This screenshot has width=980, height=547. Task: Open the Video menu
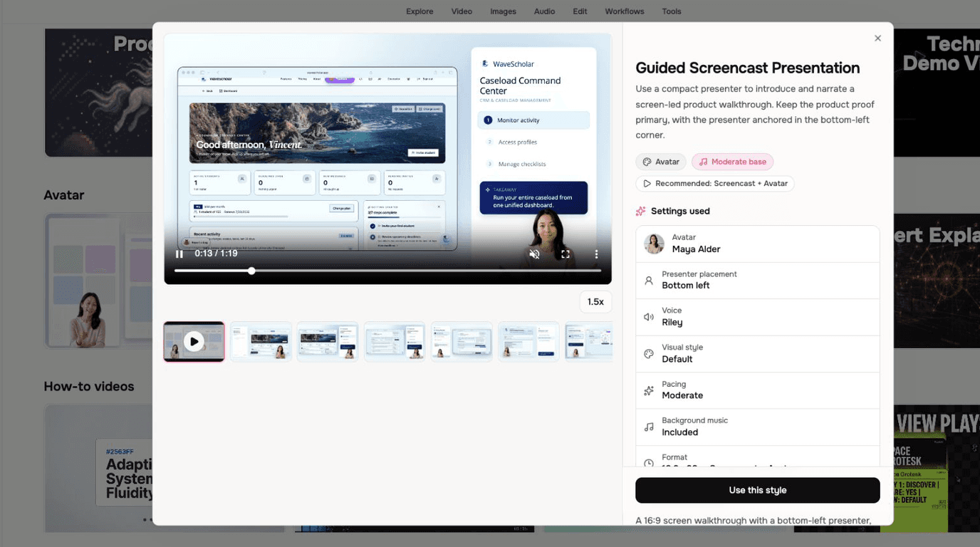(x=462, y=11)
